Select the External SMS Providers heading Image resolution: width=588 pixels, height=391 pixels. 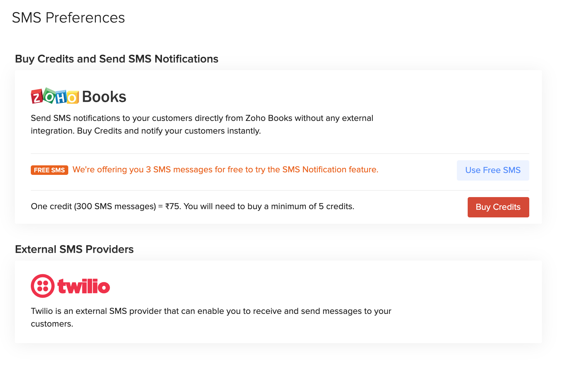point(74,249)
